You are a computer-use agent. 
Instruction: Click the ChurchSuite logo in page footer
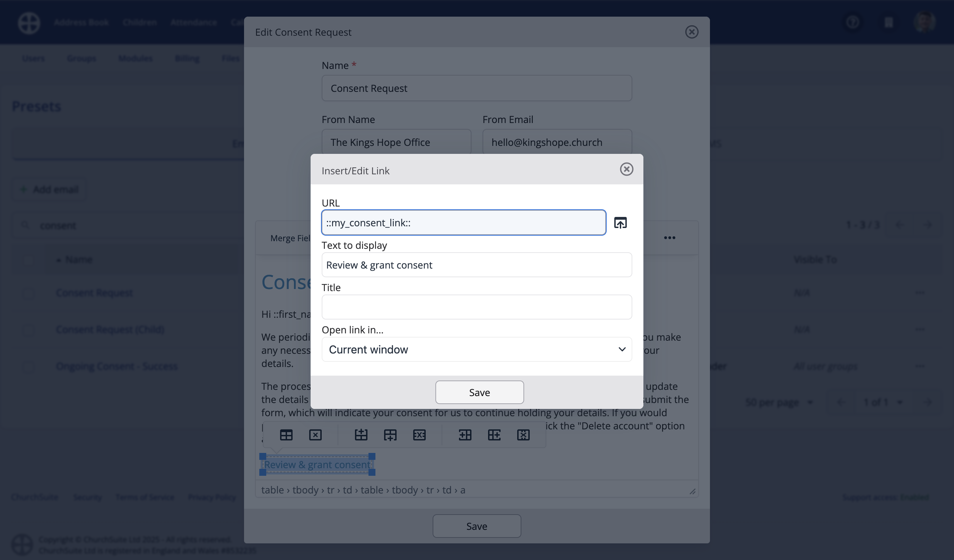(x=22, y=544)
